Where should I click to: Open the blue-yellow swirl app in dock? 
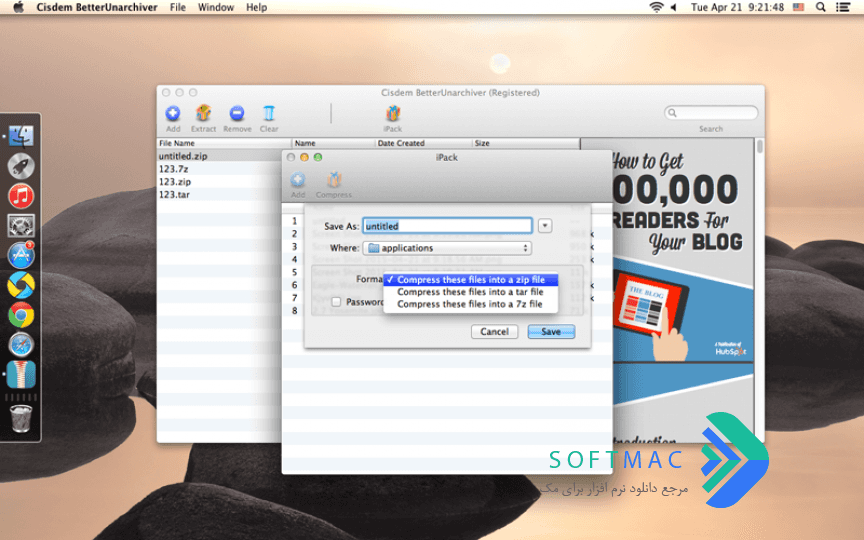[21, 285]
